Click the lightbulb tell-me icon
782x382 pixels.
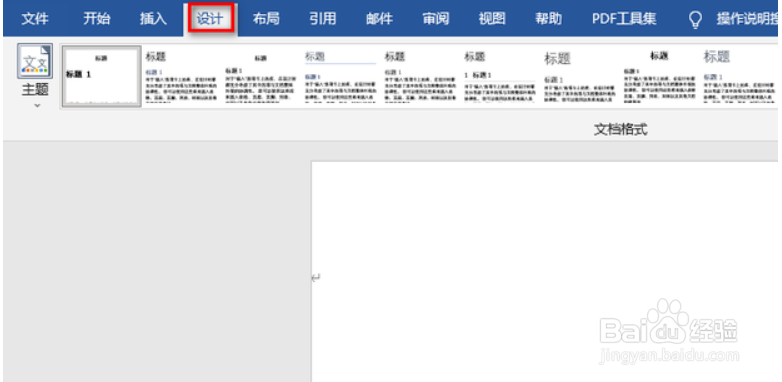pyautogui.click(x=695, y=20)
